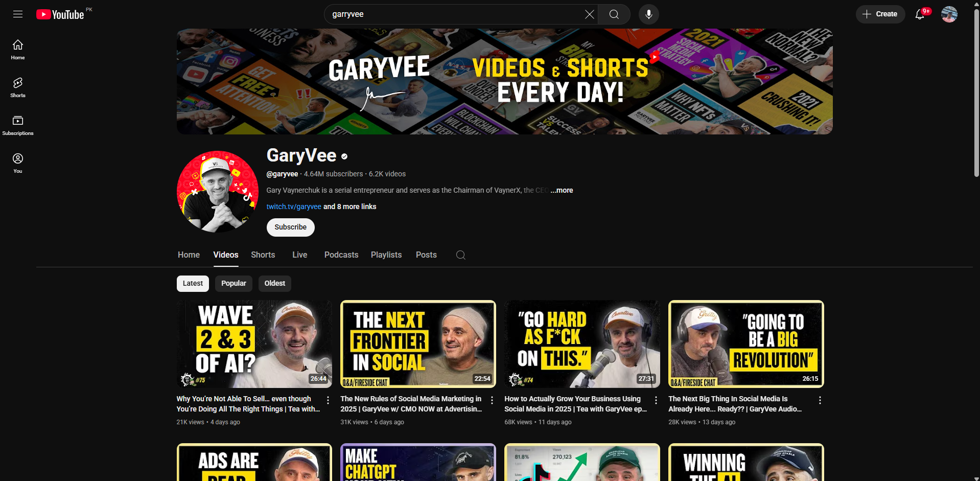Play The Next Frontier in Social thumbnail
Screen dimensions: 980x481
418,344
